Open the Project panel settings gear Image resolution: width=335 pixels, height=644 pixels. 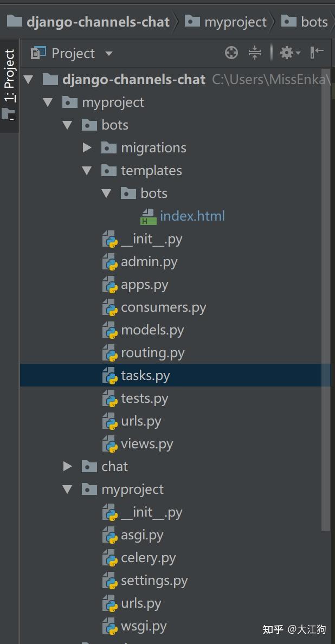click(286, 53)
